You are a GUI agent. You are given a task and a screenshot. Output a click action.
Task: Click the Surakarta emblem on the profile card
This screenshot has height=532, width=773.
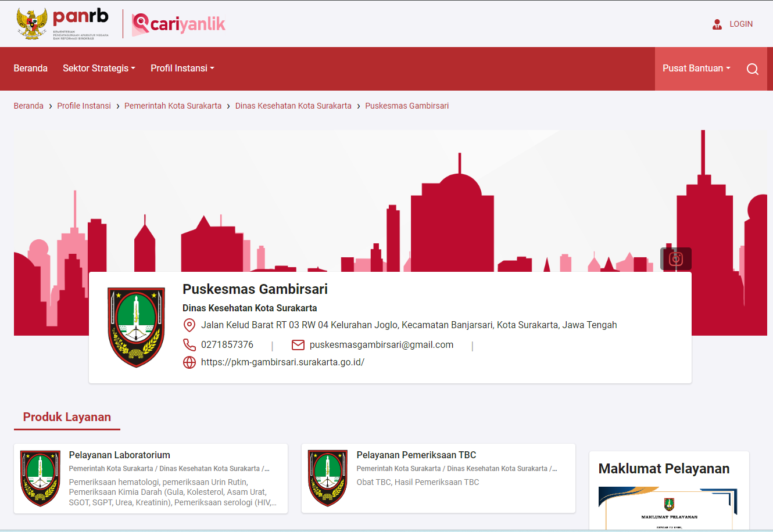(x=137, y=327)
